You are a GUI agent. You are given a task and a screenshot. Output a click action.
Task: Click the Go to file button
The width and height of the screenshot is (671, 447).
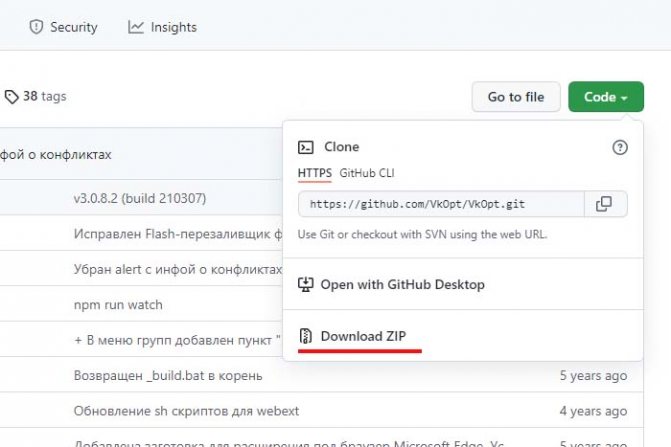pyautogui.click(x=516, y=97)
